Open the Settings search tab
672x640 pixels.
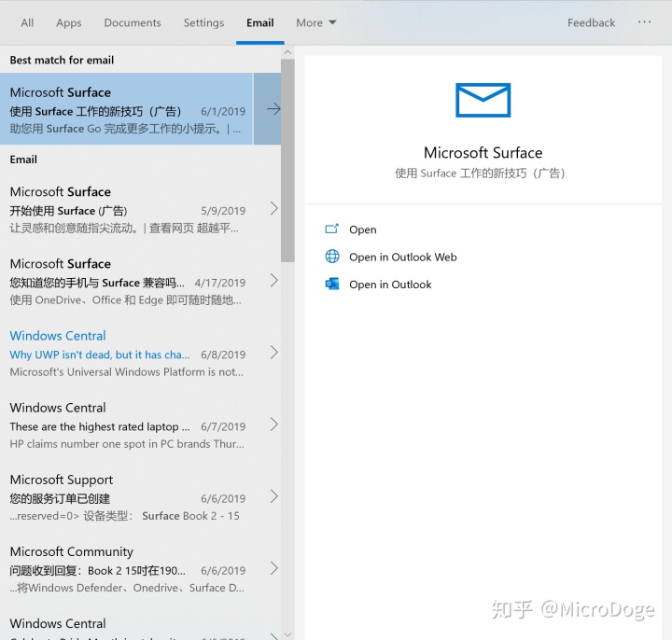(203, 22)
